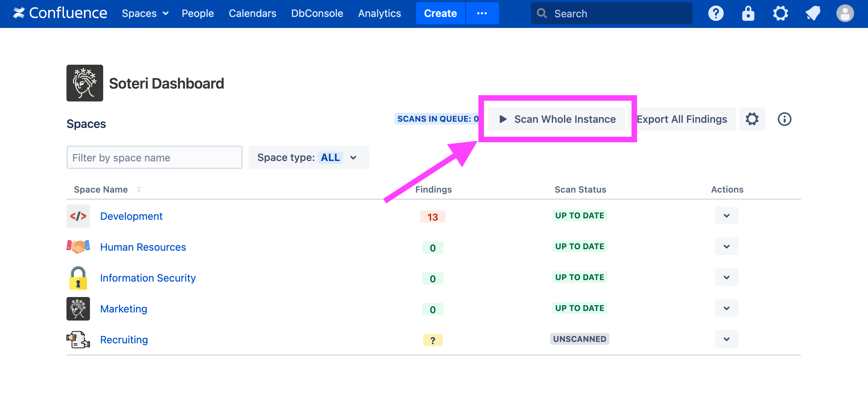
Task: Expand the Space type ALL dropdown
Action: coord(308,158)
